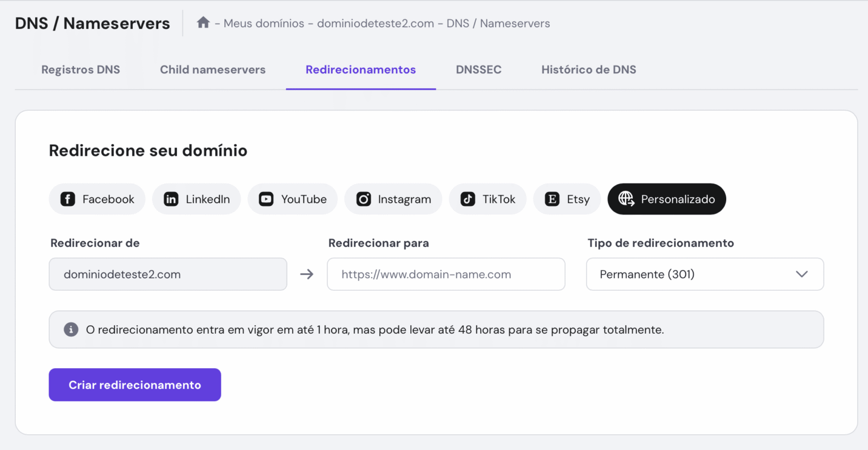Click the info icon in the notice banner

click(x=71, y=329)
